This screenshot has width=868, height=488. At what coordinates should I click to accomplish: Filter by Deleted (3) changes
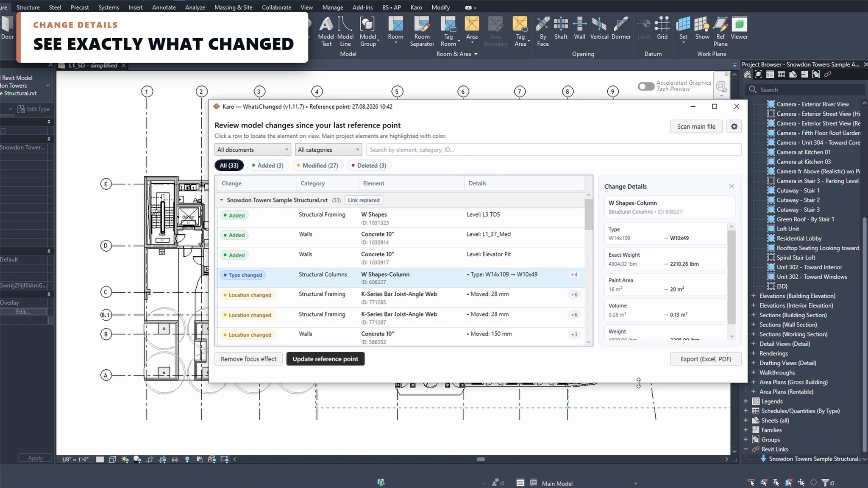[x=369, y=165]
